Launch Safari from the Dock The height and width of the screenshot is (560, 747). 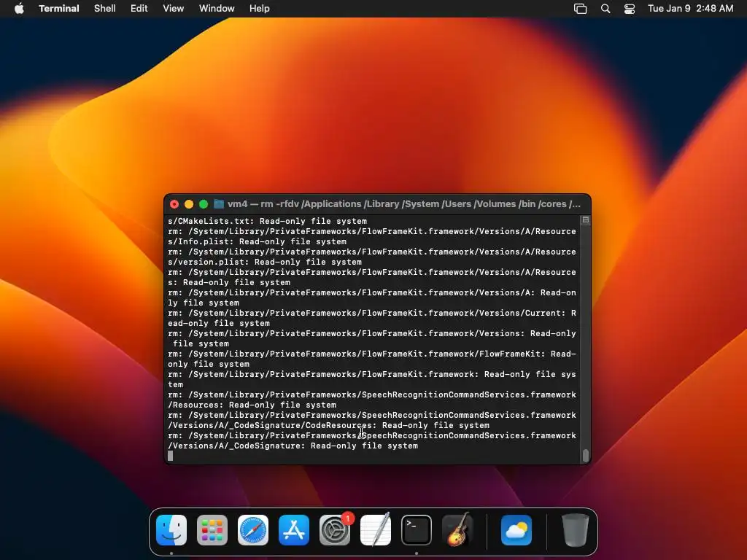point(253,530)
